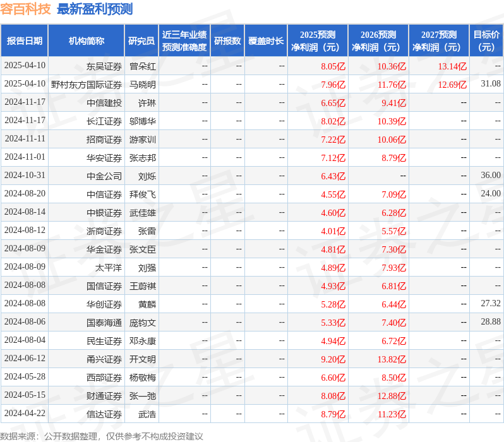Click the 12.88亿 2026 forecast value

[392, 396]
